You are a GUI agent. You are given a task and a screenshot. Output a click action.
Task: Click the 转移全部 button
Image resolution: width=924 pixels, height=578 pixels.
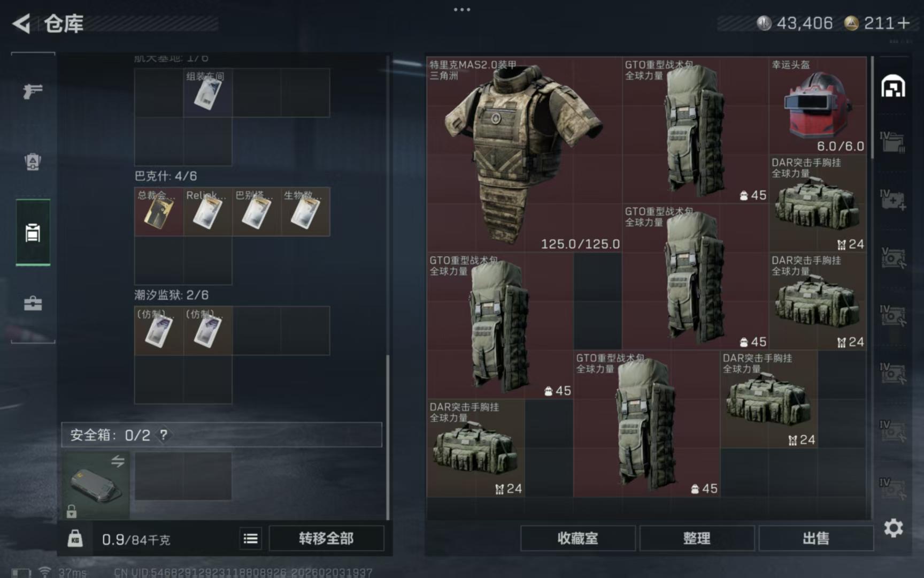[x=326, y=538]
